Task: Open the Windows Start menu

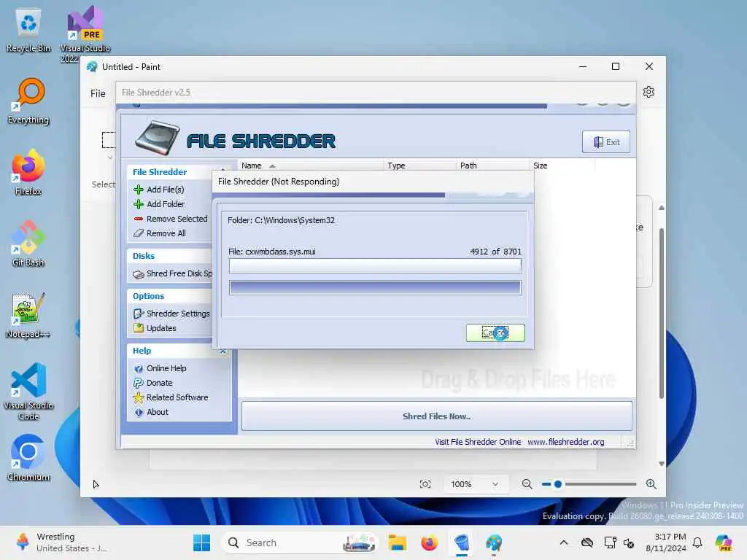Action: point(201,542)
